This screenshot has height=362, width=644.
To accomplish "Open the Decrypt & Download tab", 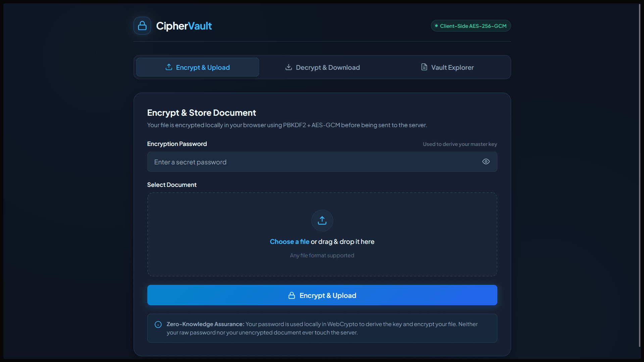I will [x=322, y=67].
